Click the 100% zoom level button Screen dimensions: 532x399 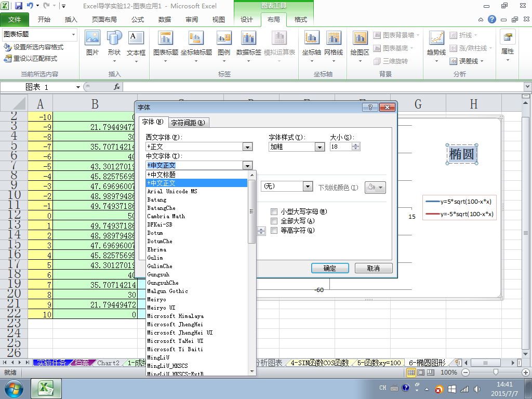point(449,372)
